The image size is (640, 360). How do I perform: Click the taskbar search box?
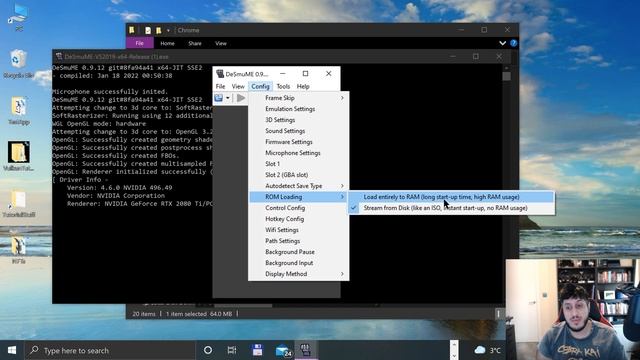pyautogui.click(x=110, y=350)
